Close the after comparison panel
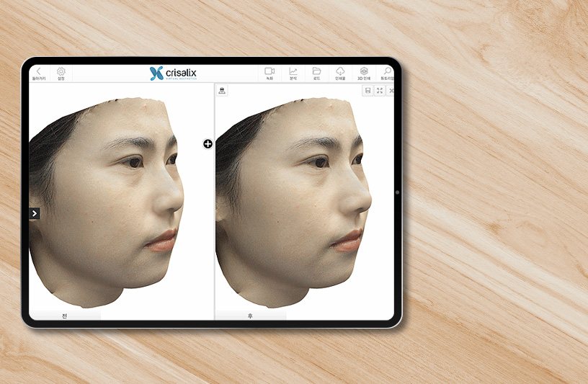This screenshot has width=588, height=384. click(x=391, y=91)
